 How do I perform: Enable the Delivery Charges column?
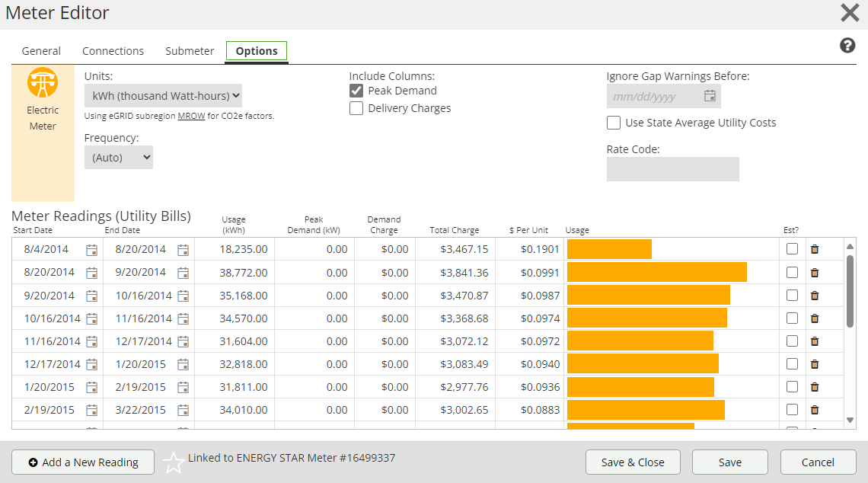(356, 108)
